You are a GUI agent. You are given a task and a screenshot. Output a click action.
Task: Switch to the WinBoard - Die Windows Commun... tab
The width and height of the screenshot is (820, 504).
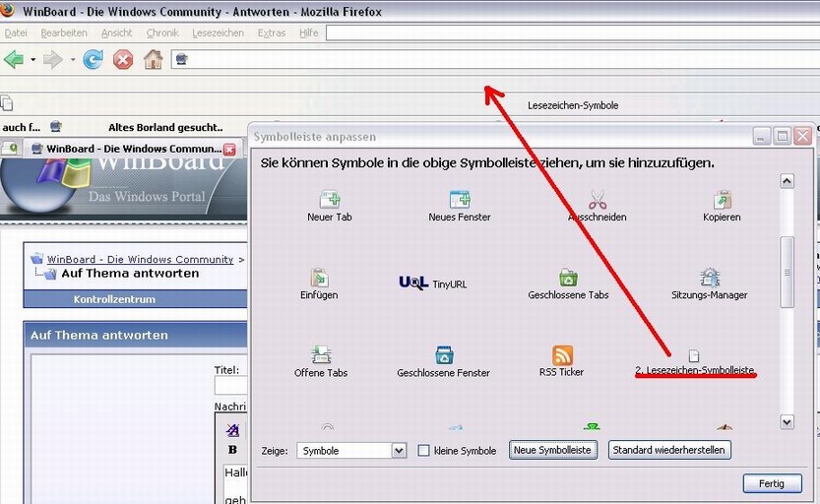[x=133, y=149]
